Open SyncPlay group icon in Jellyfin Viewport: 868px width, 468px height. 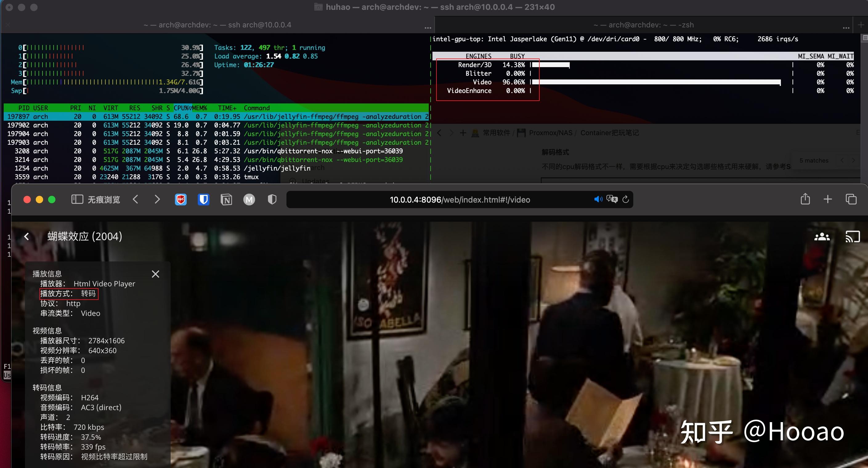(822, 236)
